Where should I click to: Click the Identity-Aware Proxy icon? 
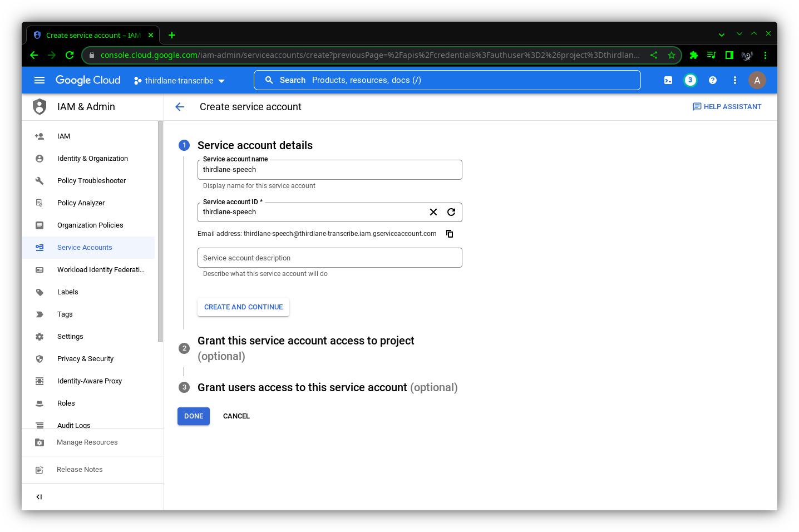[40, 381]
